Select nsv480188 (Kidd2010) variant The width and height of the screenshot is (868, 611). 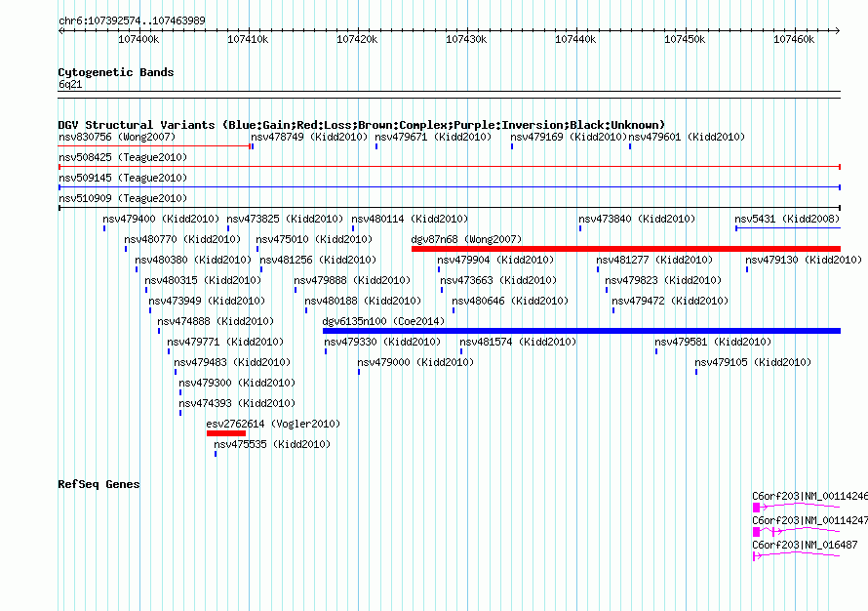(363, 301)
